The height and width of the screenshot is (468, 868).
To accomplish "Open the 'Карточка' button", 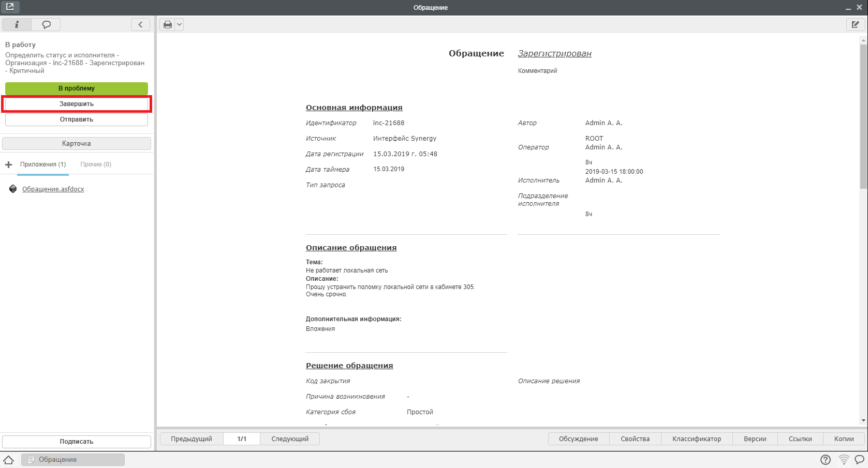I will point(77,143).
